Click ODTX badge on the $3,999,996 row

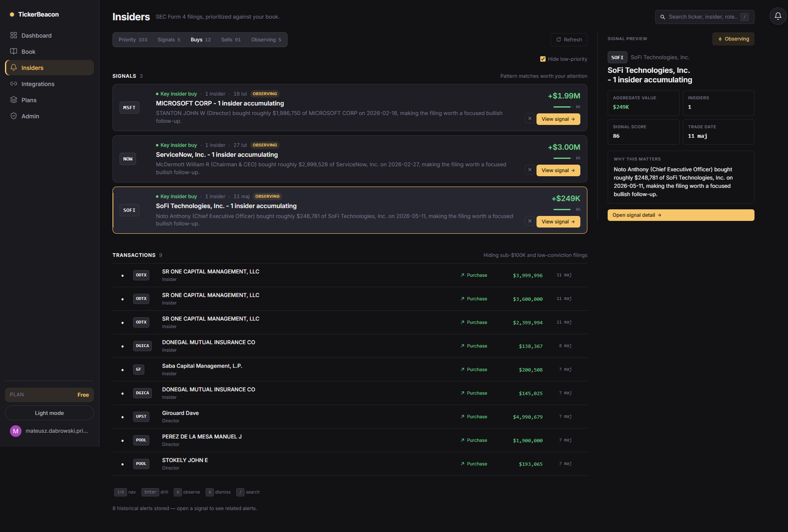141,275
